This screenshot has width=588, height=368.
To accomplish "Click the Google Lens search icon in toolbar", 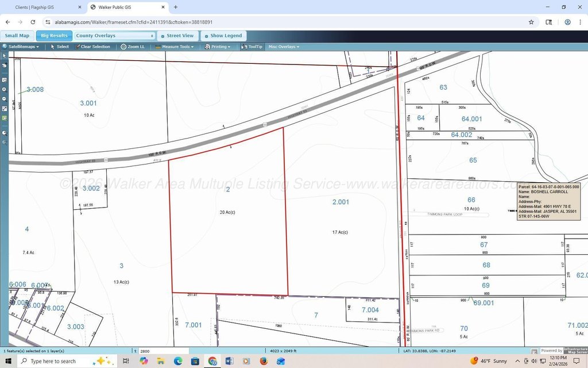I will tap(548, 22).
